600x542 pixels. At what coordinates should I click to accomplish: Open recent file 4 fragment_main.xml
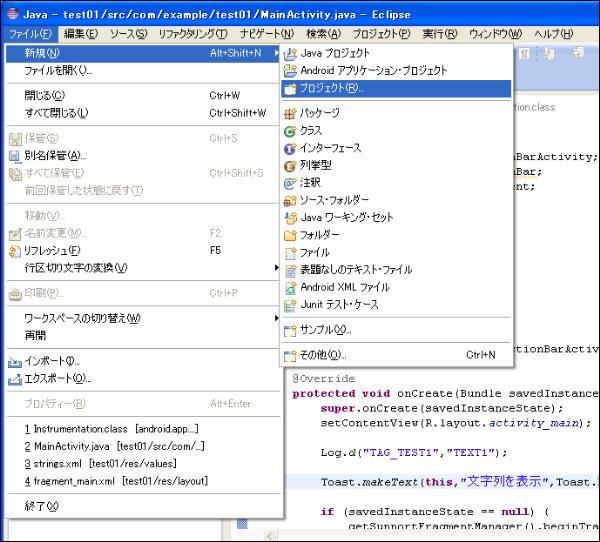[x=143, y=481]
